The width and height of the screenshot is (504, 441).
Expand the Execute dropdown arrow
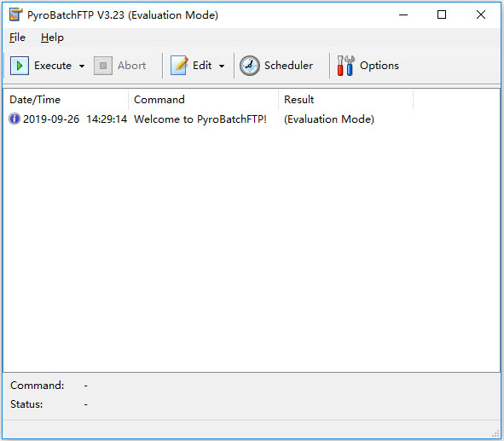pyautogui.click(x=82, y=66)
